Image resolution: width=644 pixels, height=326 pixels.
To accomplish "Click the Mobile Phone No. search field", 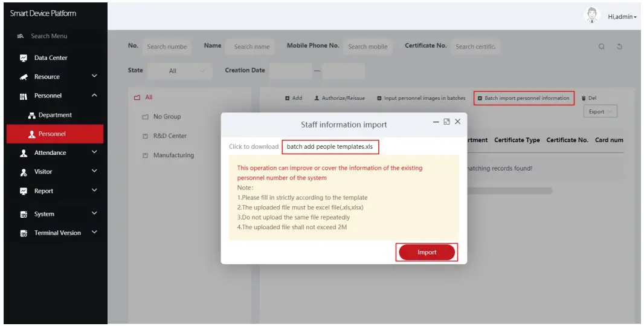I will pos(368,47).
